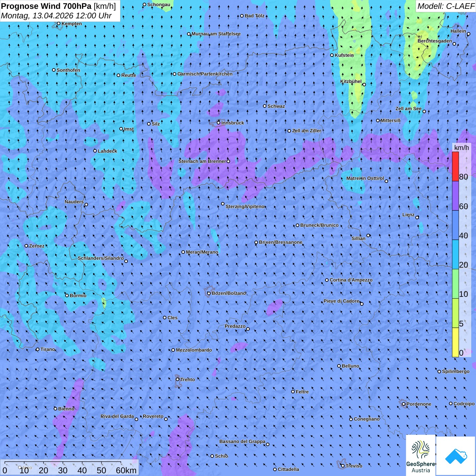Click the Lienz city label
Screen dimensions: 476x476
point(408,215)
